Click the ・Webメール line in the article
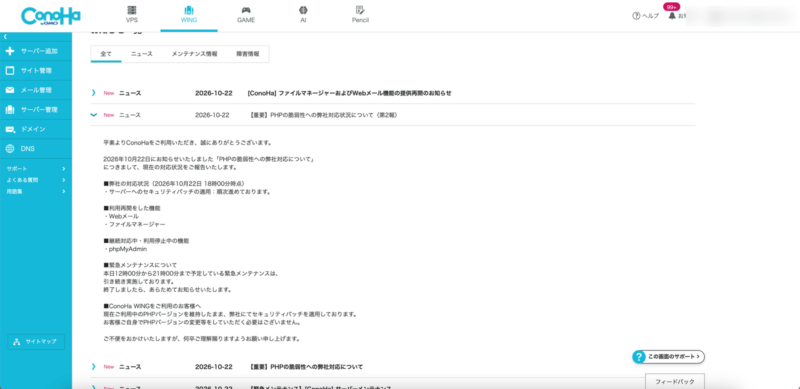Screen dimensions: 800x389 click(121, 216)
